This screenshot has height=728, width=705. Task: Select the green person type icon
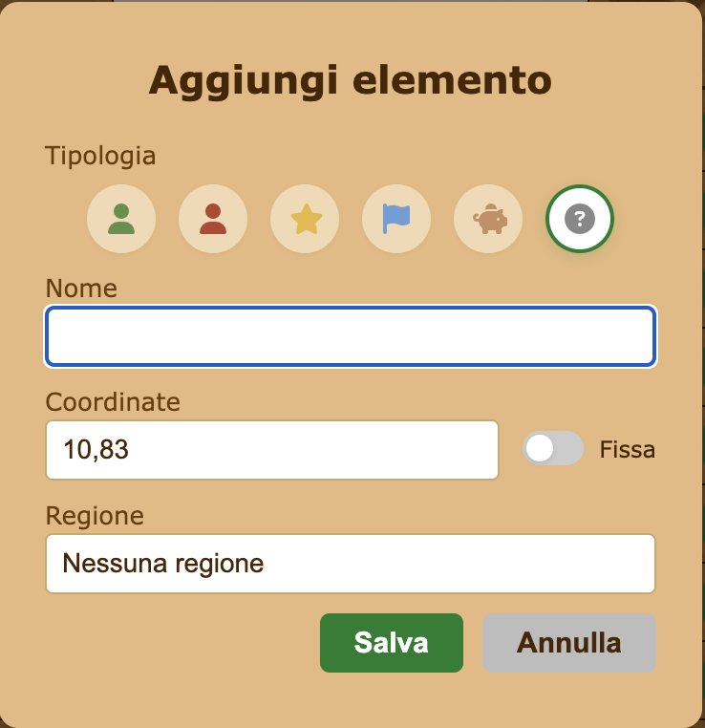[x=121, y=219]
